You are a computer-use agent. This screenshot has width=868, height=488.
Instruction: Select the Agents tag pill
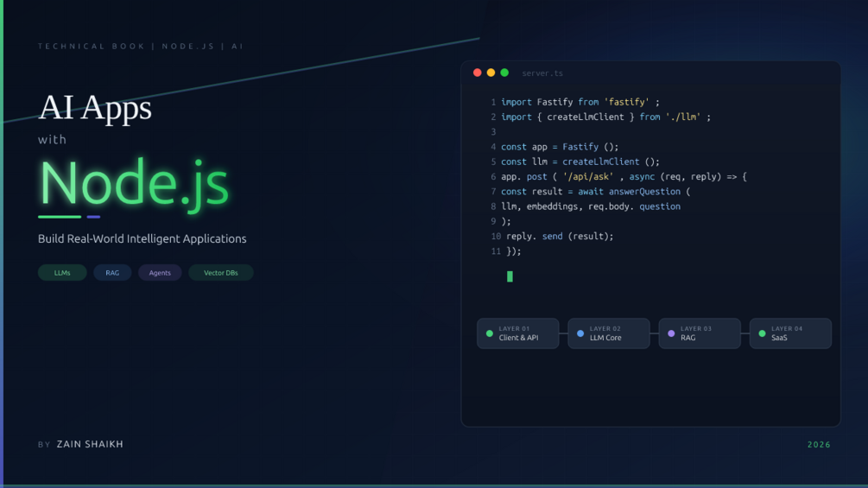point(160,273)
